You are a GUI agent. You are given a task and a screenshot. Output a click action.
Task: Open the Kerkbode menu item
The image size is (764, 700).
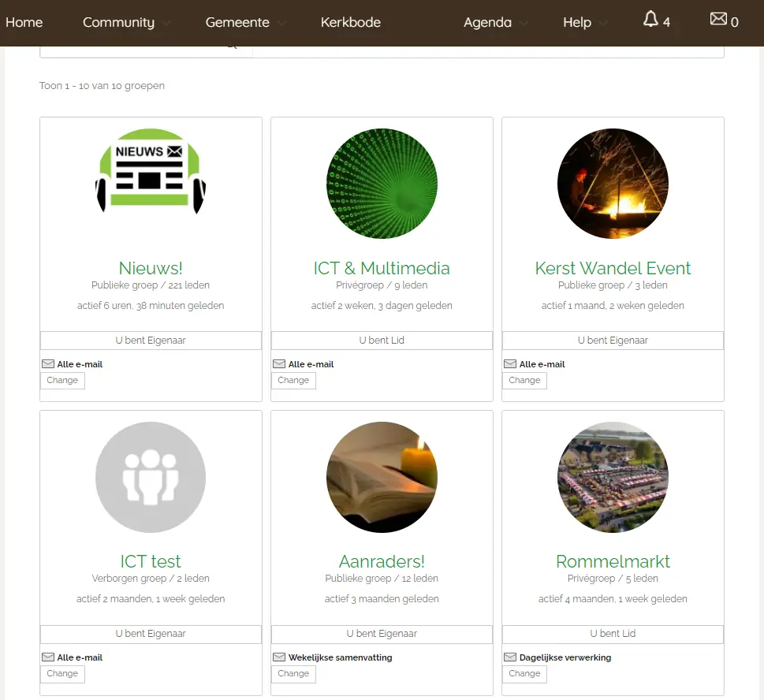click(351, 22)
